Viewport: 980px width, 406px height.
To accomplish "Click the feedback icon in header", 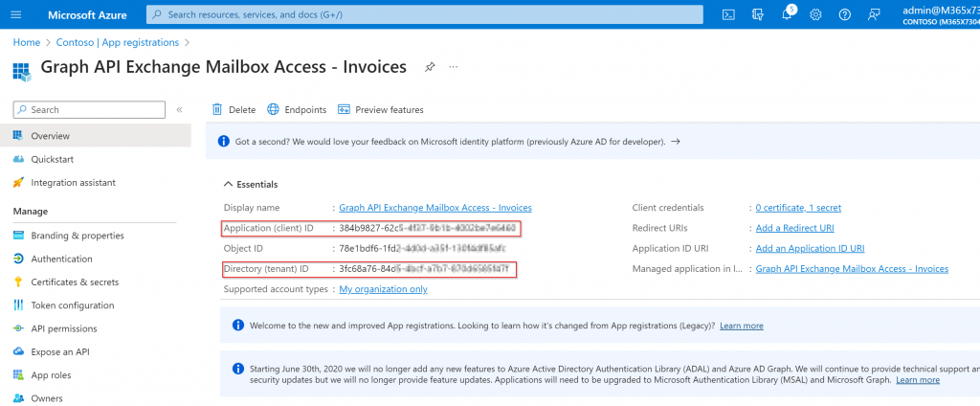I will click(x=874, y=14).
